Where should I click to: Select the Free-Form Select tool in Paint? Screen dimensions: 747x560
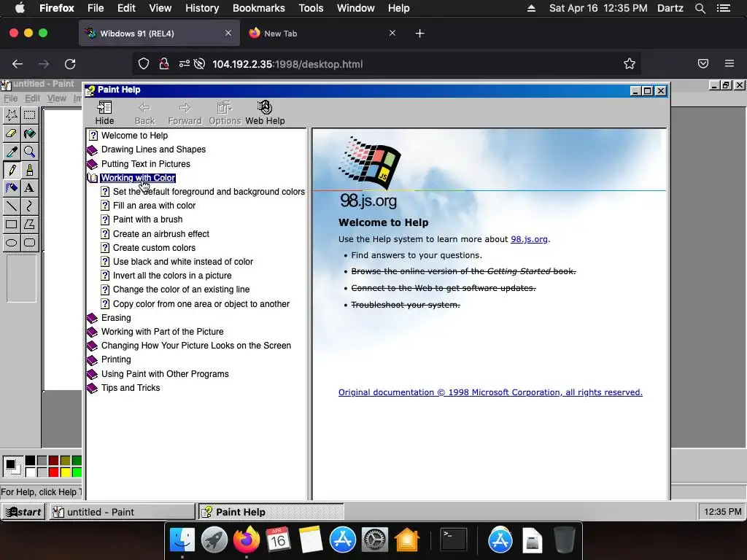[x=12, y=114]
